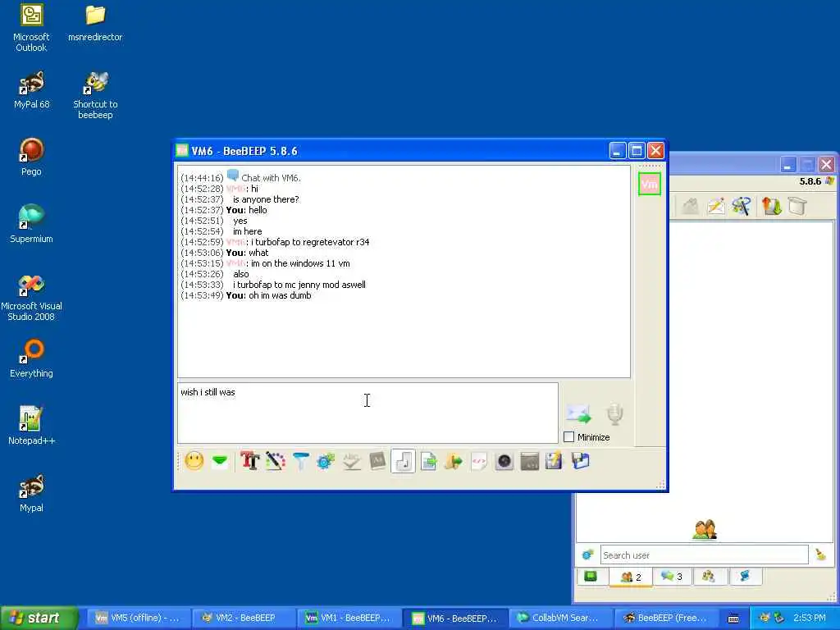
Task: Click the floppy disk with lightning icon
Action: tap(555, 461)
